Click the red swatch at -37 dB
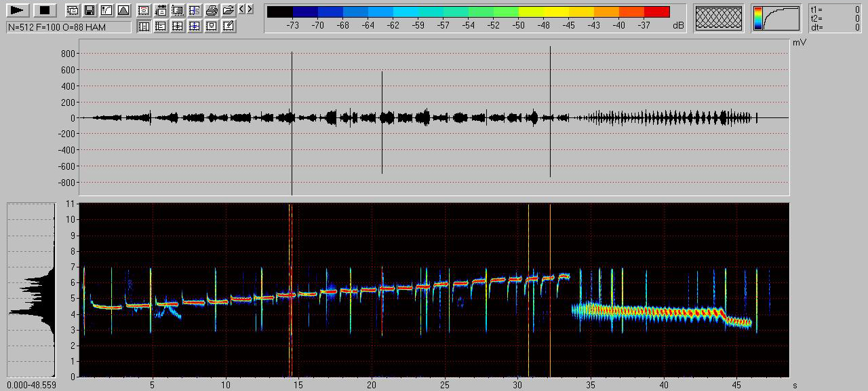868x391 pixels. (x=656, y=12)
